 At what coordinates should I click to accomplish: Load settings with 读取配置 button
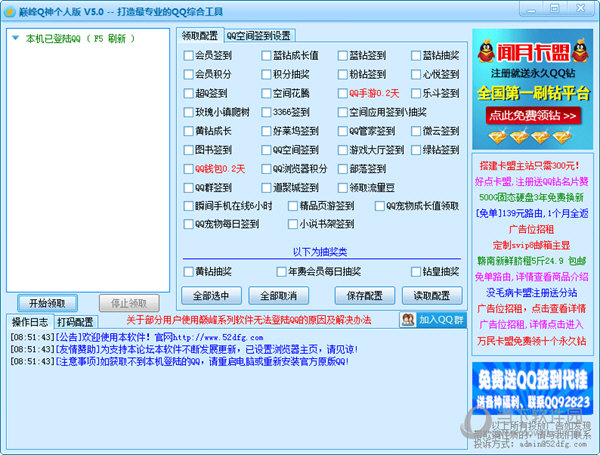432,295
